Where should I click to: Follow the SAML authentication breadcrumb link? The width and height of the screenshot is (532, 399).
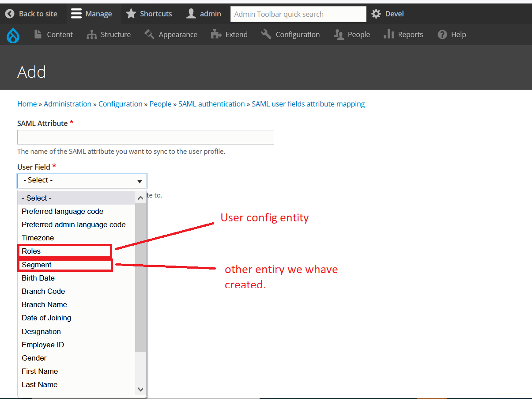tap(211, 104)
